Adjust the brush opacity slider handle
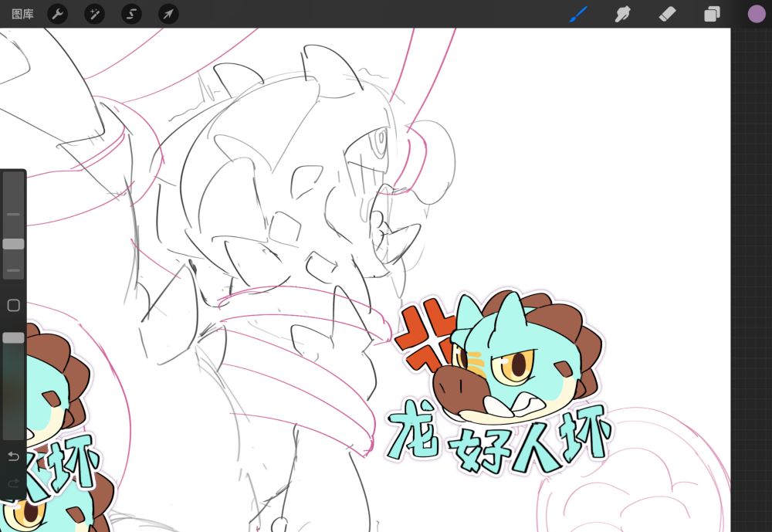Viewport: 772px width, 532px height. click(13, 337)
